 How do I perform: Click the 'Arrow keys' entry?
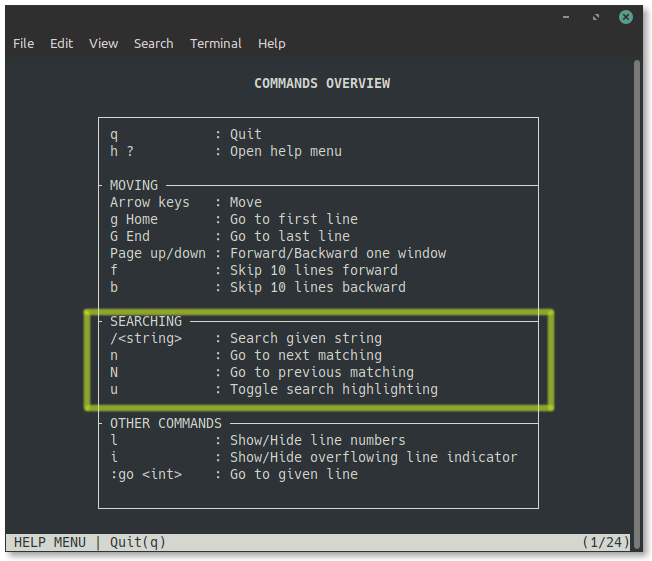click(x=150, y=203)
